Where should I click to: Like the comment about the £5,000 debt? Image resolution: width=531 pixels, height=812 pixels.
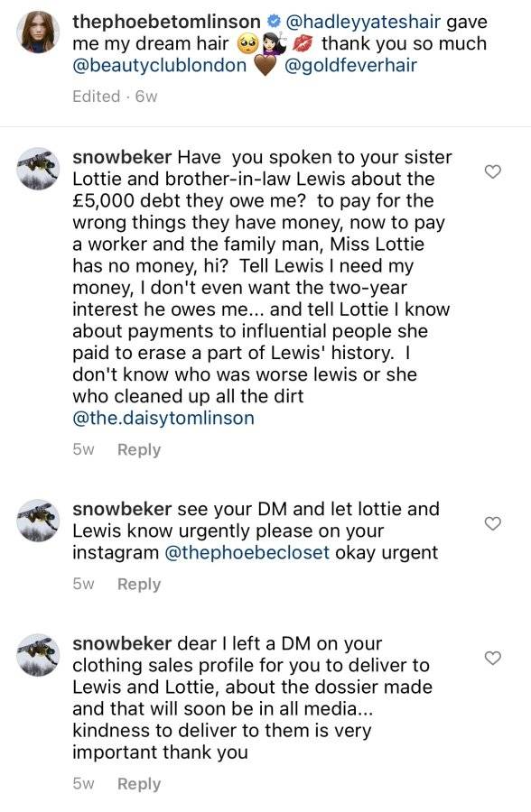[492, 171]
